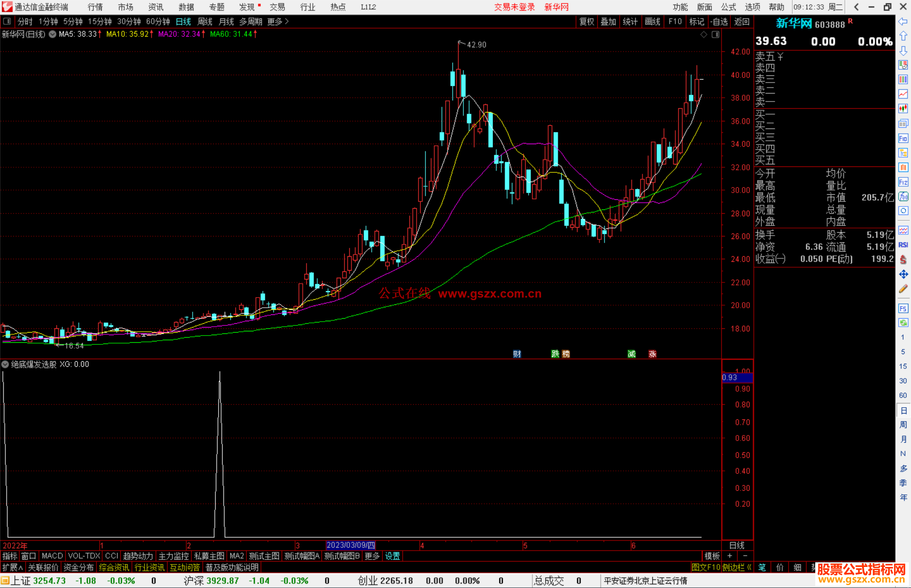Click the 2023/03/09 date marker on timeline
This screenshot has width=911, height=588.
pyautogui.click(x=350, y=545)
